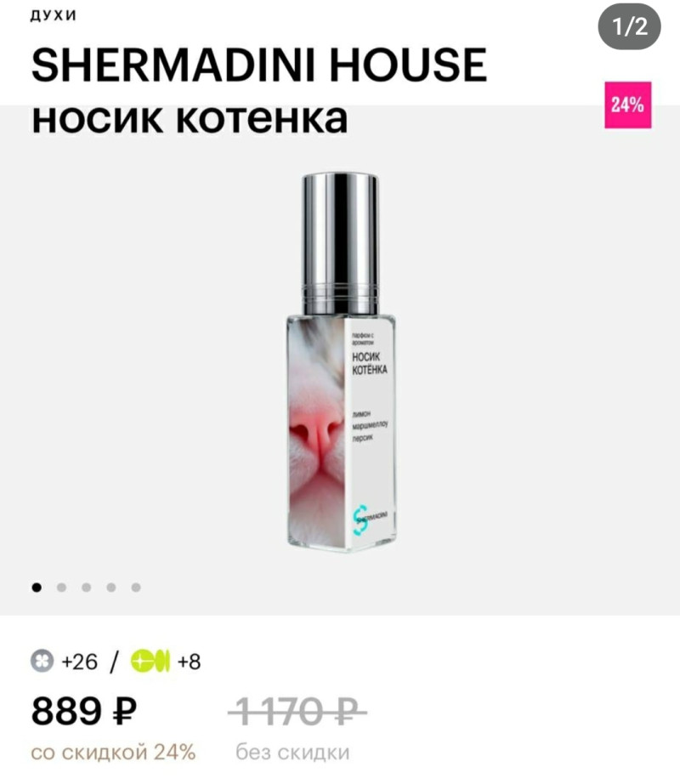The image size is (680, 784).
Task: Click the pink 24% discount badge
Action: click(627, 105)
